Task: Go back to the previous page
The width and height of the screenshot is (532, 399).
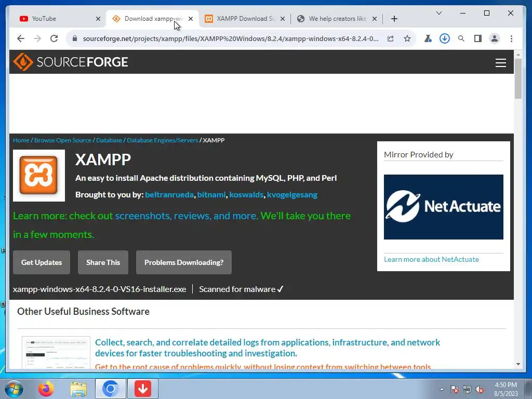Action: click(x=21, y=38)
